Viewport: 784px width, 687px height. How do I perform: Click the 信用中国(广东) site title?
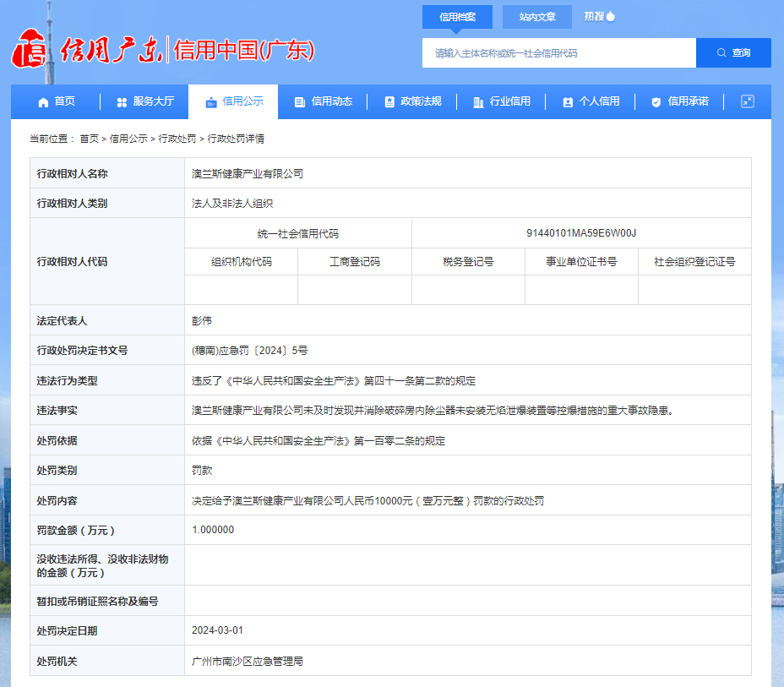click(243, 51)
